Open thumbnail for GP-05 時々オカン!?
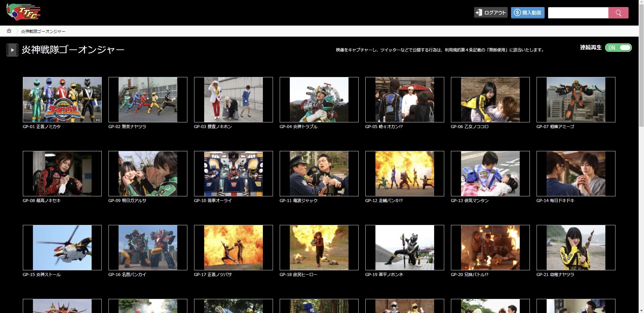Image resolution: width=644 pixels, height=313 pixels. click(405, 100)
